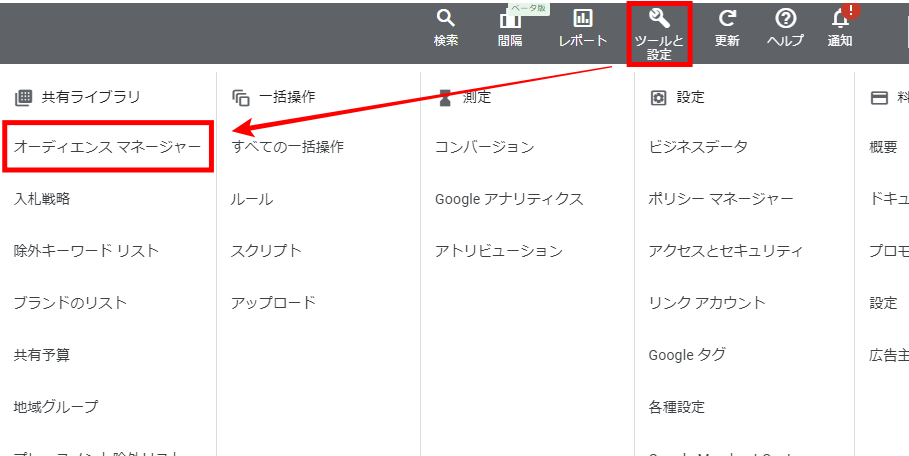909x456 pixels.
Task: Select アクセスとセキュリティ setting
Action: pos(725,251)
